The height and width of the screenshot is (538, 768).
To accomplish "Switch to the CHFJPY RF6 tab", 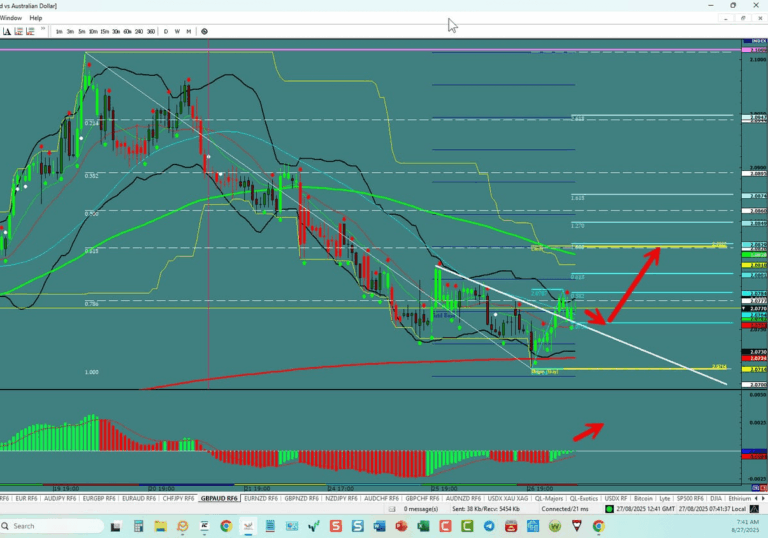I will click(178, 498).
